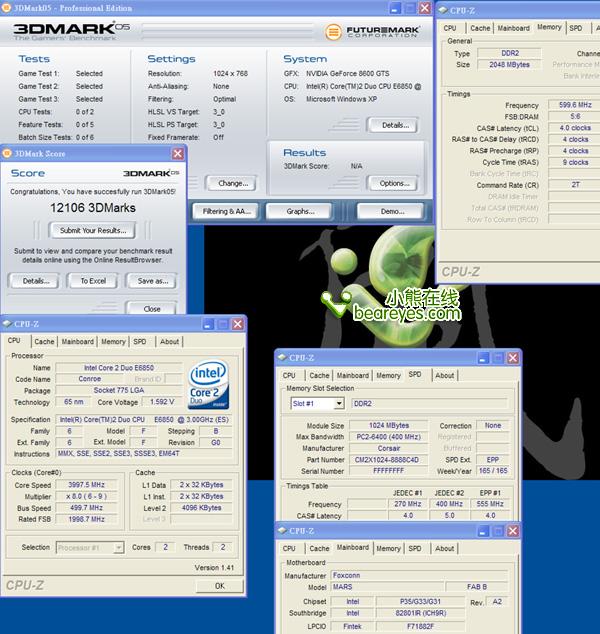This screenshot has height=634, width=600.
Task: Click the Foxconn manufacturer field
Action: tap(419, 575)
